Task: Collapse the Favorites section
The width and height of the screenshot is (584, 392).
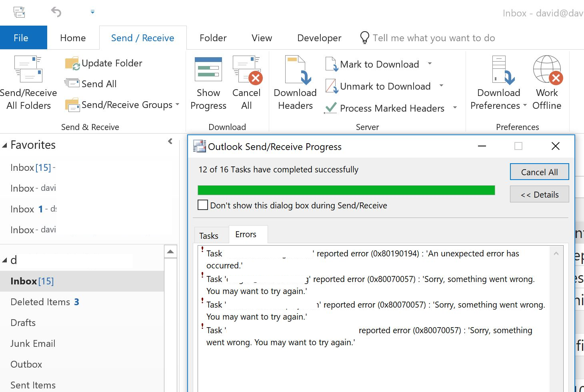Action: 5,145
